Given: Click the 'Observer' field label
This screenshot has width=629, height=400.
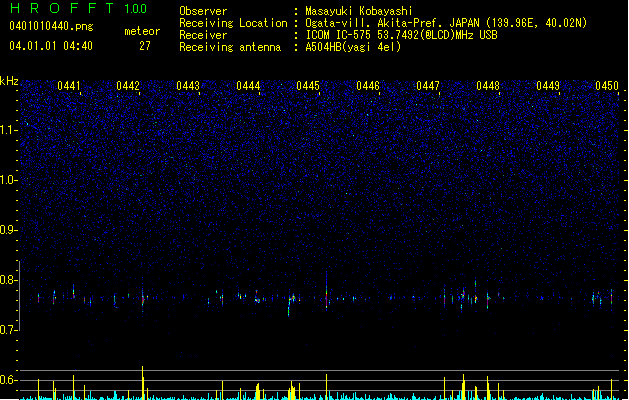Looking at the screenshot, I should tap(203, 11).
